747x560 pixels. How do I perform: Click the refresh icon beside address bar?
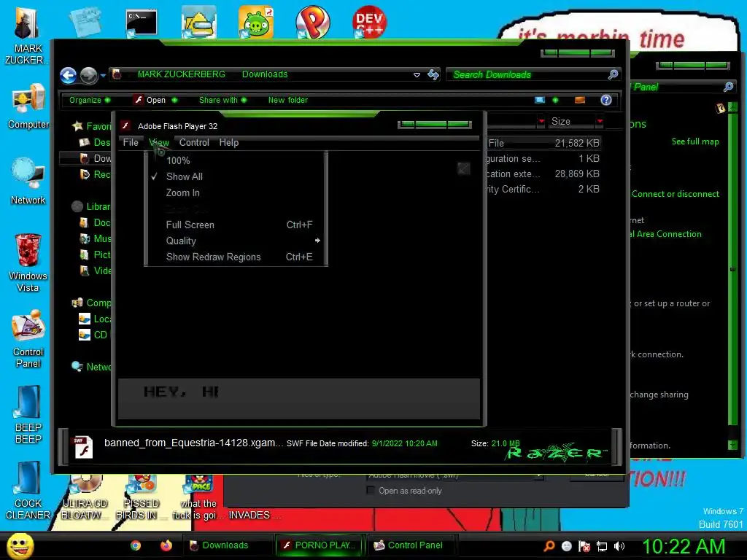point(433,74)
